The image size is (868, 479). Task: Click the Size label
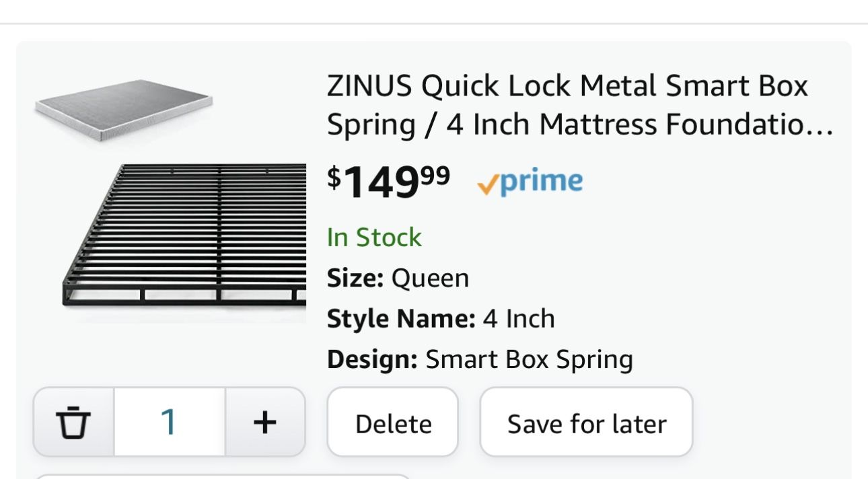(x=355, y=278)
